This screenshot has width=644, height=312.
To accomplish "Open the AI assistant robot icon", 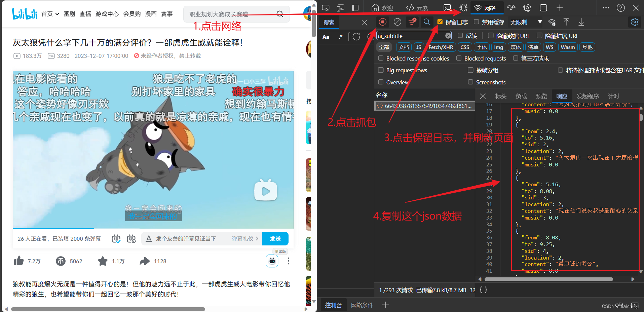I will pos(272,261).
